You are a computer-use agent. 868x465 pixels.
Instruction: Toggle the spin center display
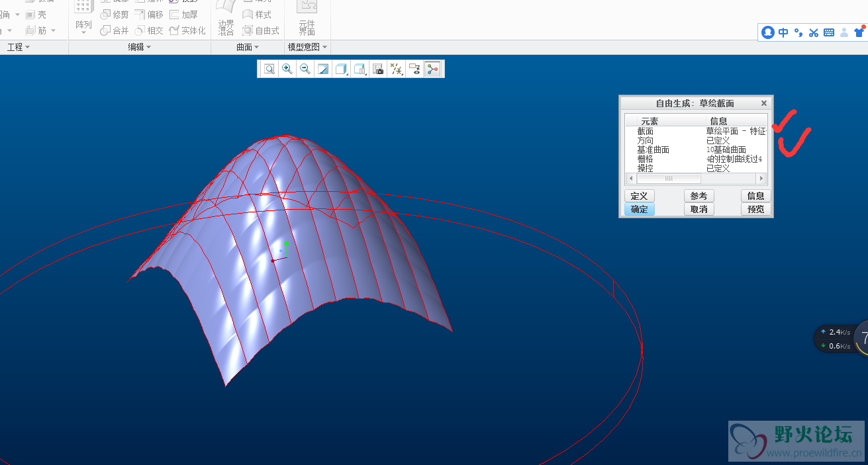click(432, 69)
